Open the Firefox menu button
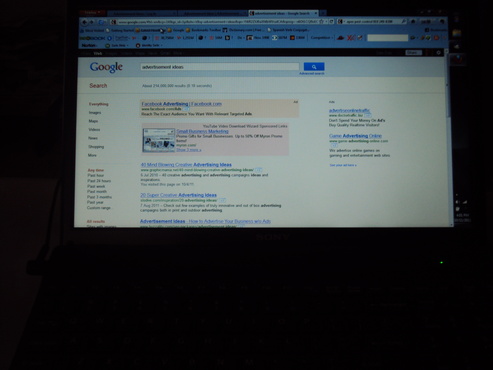493x370 pixels. 93,13
